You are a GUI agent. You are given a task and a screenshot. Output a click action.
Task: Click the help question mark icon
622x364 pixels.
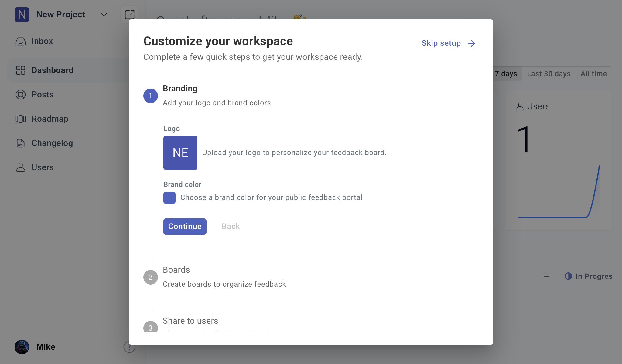[x=129, y=347]
